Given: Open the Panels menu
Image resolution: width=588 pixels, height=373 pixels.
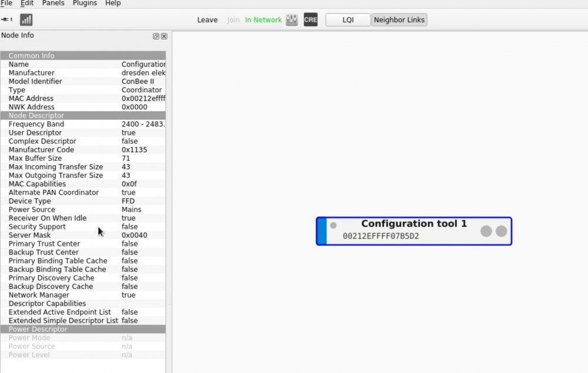Looking at the screenshot, I should (x=54, y=4).
